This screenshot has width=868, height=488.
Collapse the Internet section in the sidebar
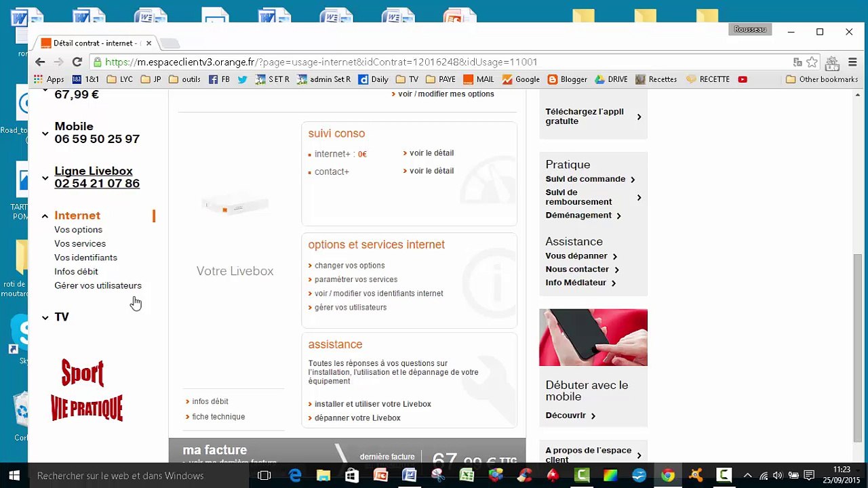pos(45,216)
